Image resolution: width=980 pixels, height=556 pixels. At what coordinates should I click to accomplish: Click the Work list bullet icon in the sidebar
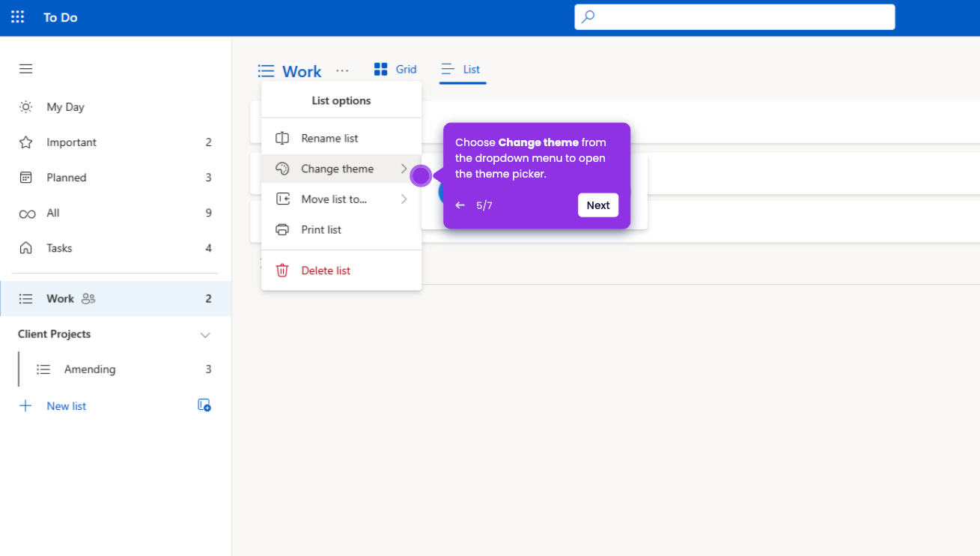point(25,299)
